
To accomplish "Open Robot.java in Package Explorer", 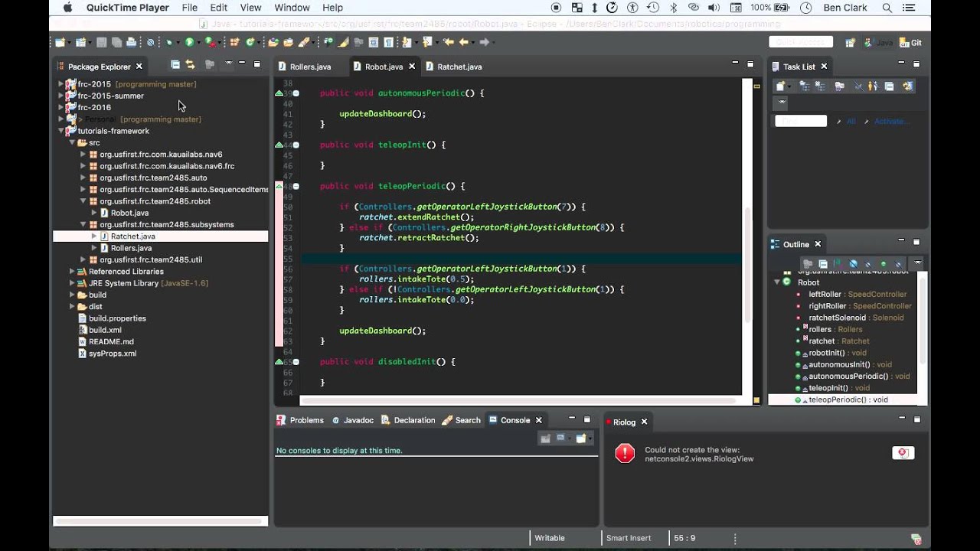I will click(129, 213).
